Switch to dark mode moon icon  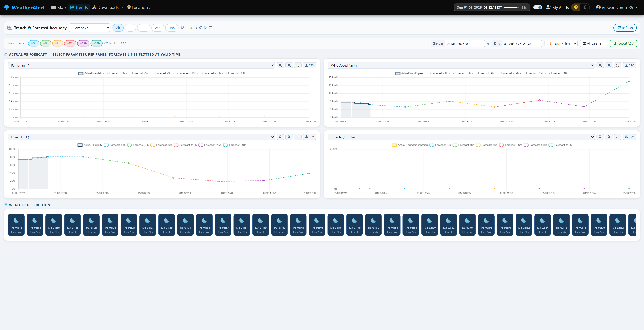pos(585,7)
